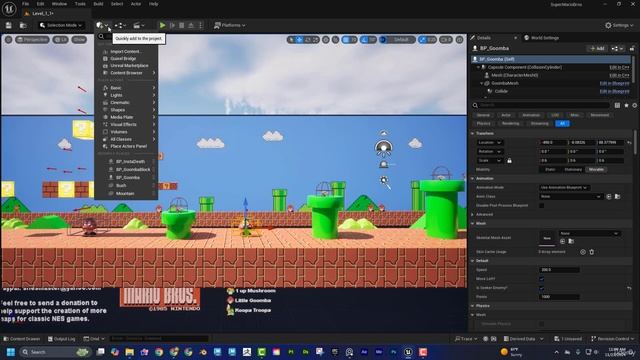
Task: Collapse the Default section
Action: click(x=473, y=260)
